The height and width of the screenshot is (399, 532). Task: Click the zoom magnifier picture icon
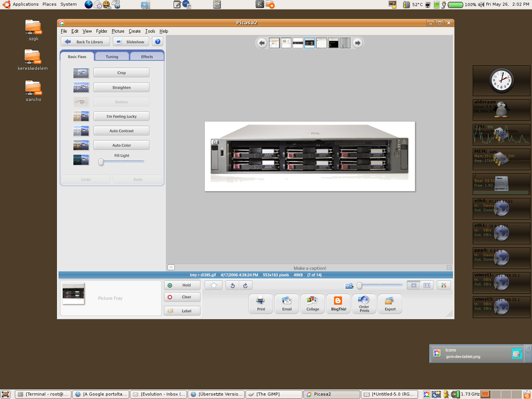coord(349,286)
